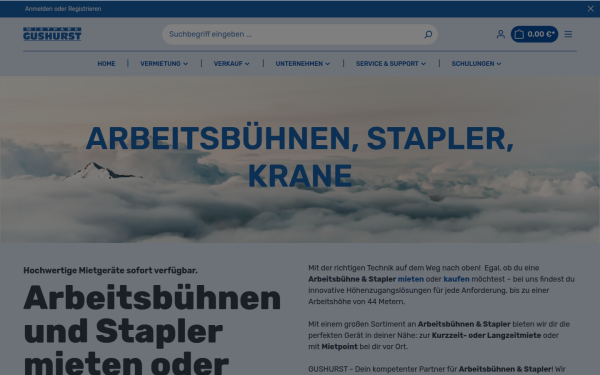Click the Gushurst logo
This screenshot has height=375, width=600.
click(x=52, y=34)
